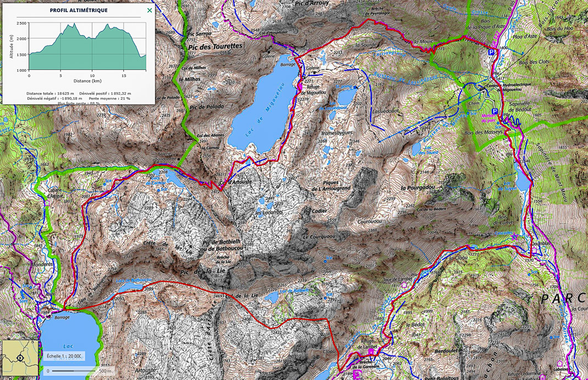Click the target marker in the overview minimap

click(20, 358)
